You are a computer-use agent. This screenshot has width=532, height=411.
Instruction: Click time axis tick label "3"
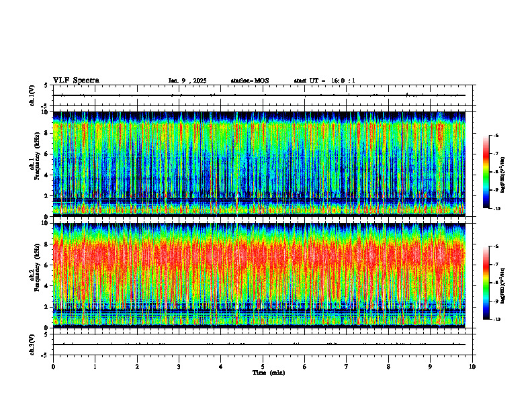pos(179,367)
